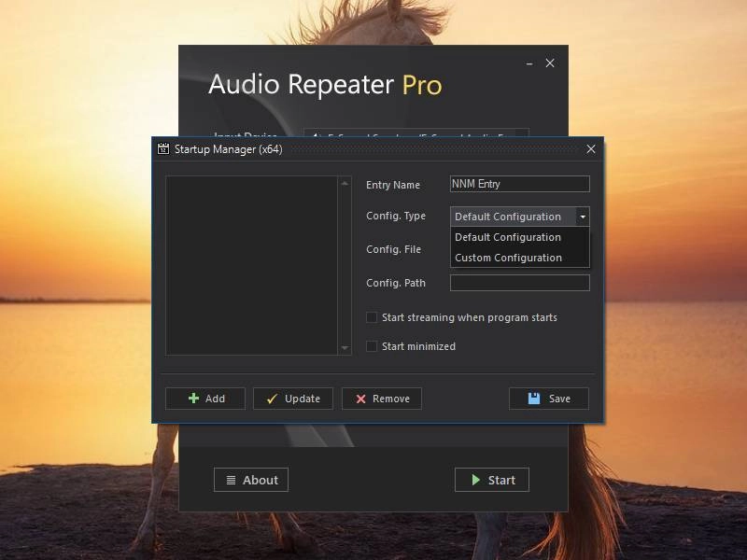This screenshot has width=747, height=560.
Task: Click the Startup Manager title bar icon
Action: click(162, 149)
